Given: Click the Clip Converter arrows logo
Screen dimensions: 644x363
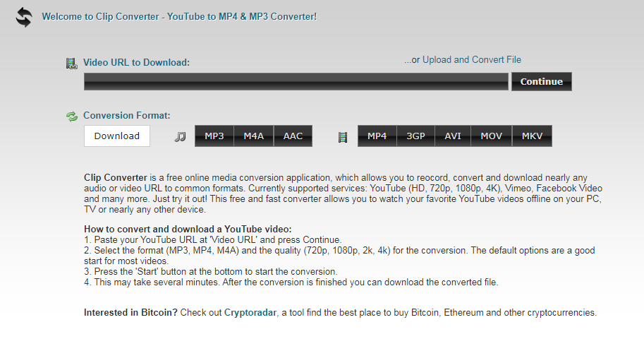Looking at the screenshot, I should click(24, 18).
